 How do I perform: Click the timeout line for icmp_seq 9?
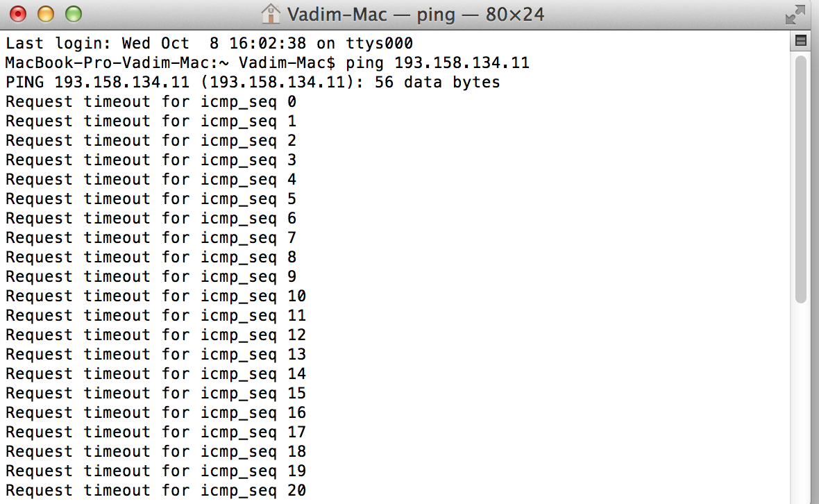151,277
